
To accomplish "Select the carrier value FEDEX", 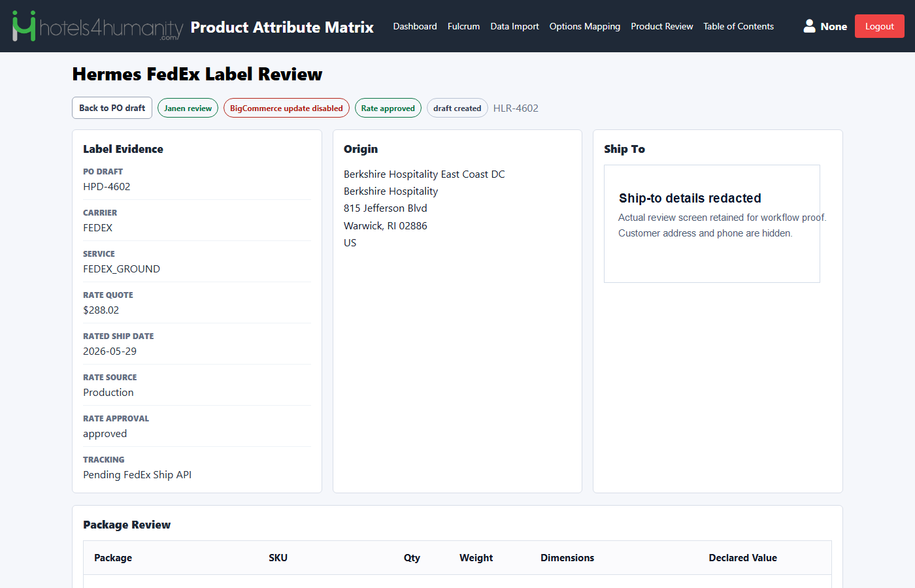I will coord(98,228).
